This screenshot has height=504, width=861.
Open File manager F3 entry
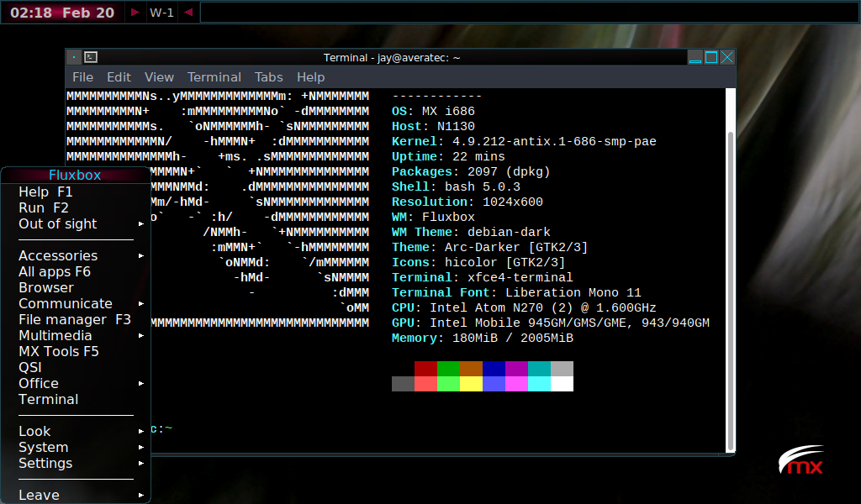click(x=76, y=319)
